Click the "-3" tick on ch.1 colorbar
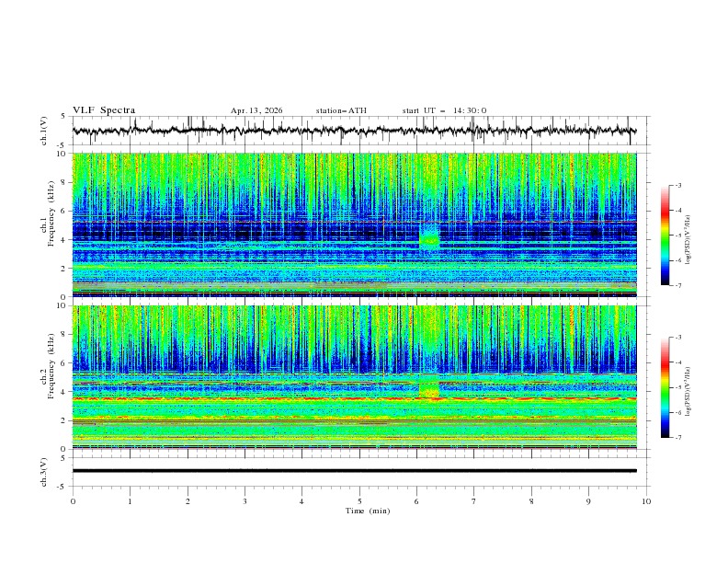 pyautogui.click(x=678, y=185)
